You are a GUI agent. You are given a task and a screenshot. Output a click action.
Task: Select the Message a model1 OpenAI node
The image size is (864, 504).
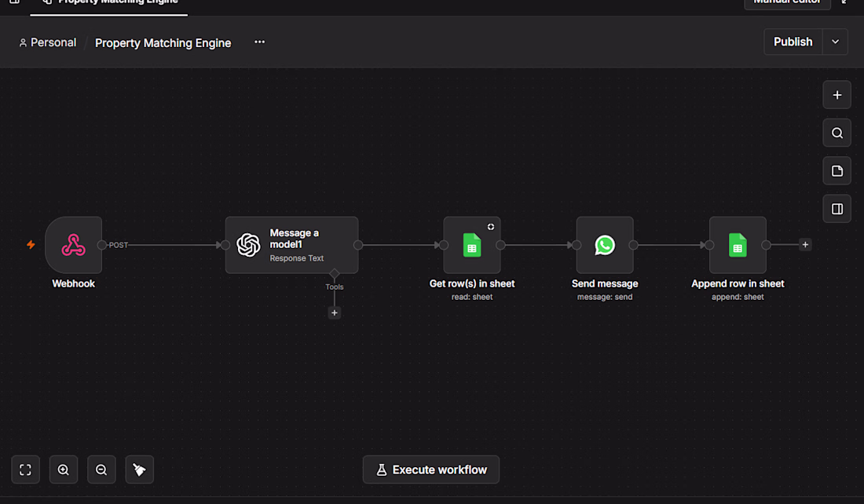tap(291, 245)
